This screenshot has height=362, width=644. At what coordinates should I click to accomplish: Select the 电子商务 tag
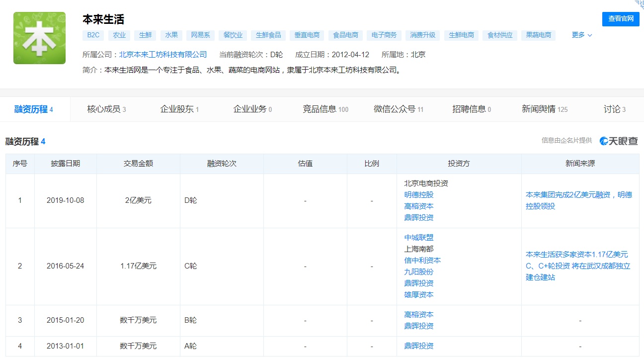[384, 35]
